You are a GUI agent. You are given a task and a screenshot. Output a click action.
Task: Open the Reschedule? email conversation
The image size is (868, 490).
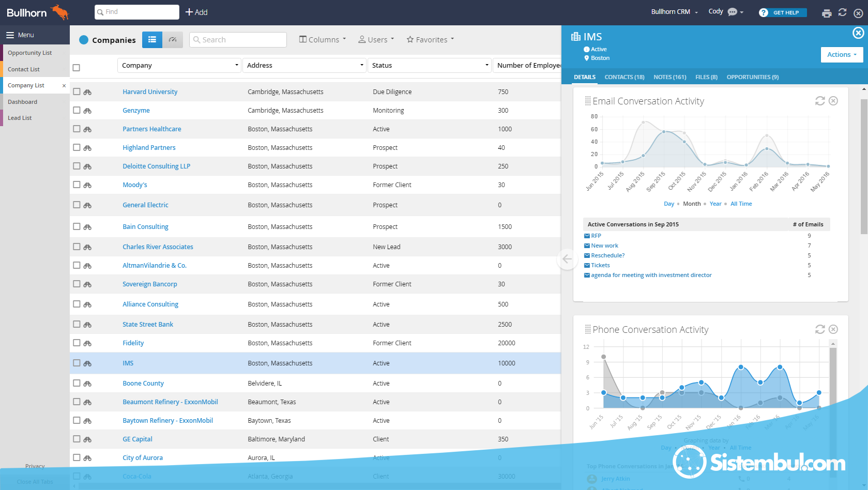tap(607, 255)
